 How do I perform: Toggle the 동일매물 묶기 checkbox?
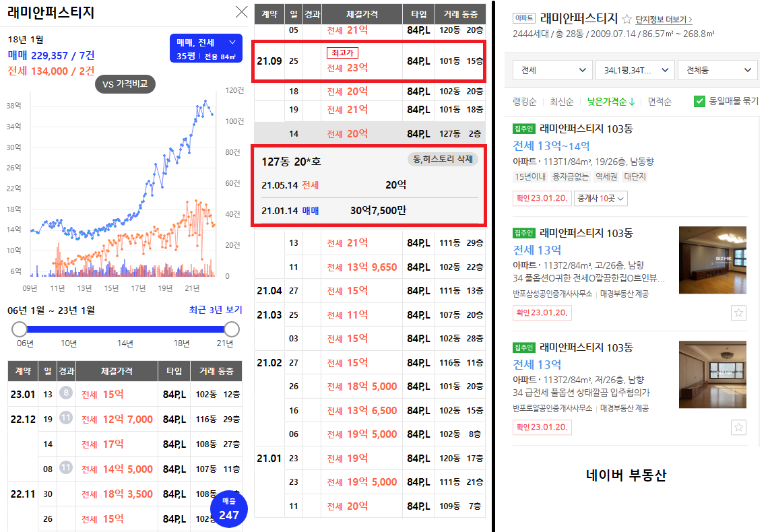click(699, 102)
